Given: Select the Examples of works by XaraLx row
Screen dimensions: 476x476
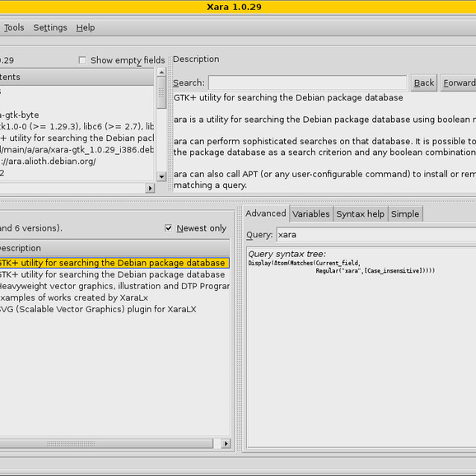Looking at the screenshot, I should [x=115, y=298].
